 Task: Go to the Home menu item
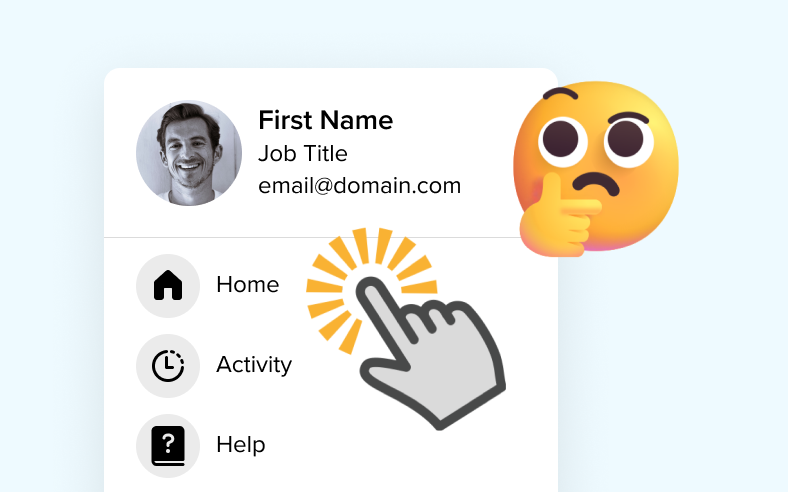click(248, 285)
